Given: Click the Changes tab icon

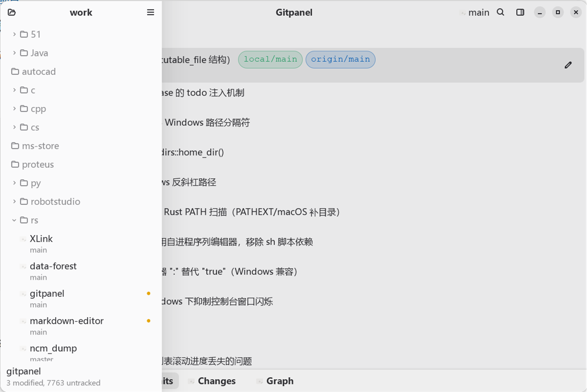Looking at the screenshot, I should click(x=191, y=381).
